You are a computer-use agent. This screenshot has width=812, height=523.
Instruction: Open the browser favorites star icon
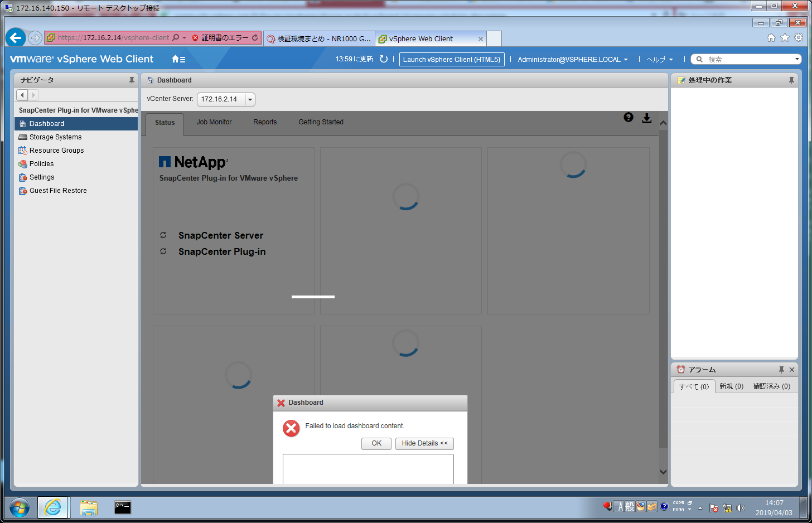coord(785,38)
